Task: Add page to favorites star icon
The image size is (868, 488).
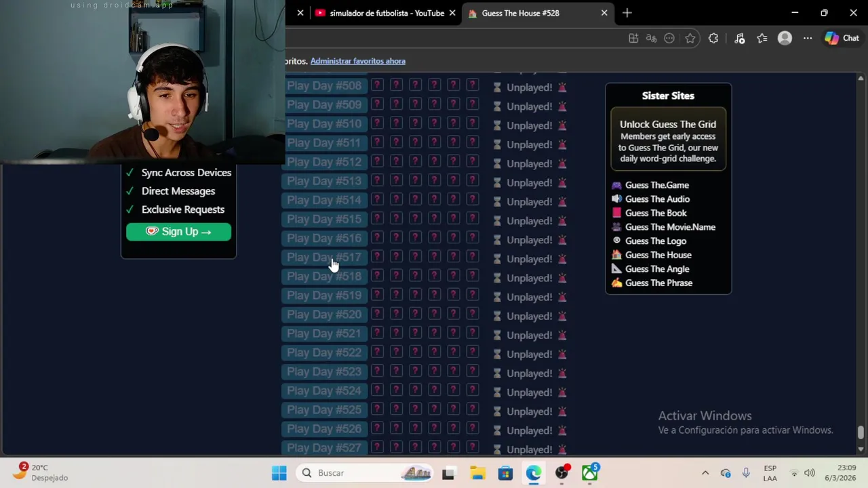Action: [x=690, y=39]
